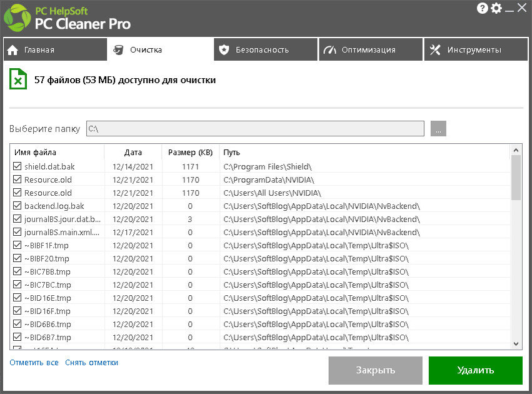Click ~BID6B7.tmp file name
532x394 pixels.
[x=48, y=337]
